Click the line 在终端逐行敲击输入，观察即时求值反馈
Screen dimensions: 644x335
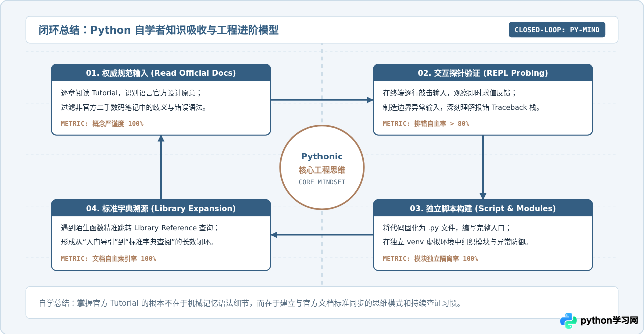[x=449, y=93]
